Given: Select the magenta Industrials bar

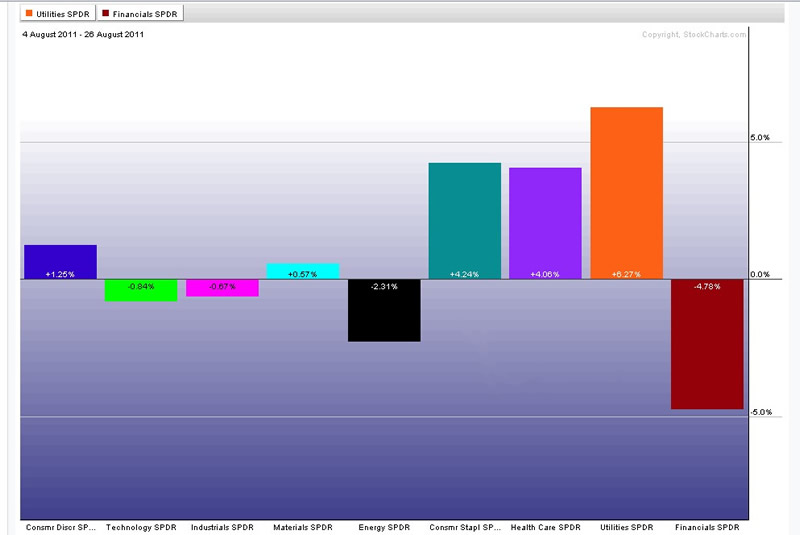Looking at the screenshot, I should click(x=222, y=288).
